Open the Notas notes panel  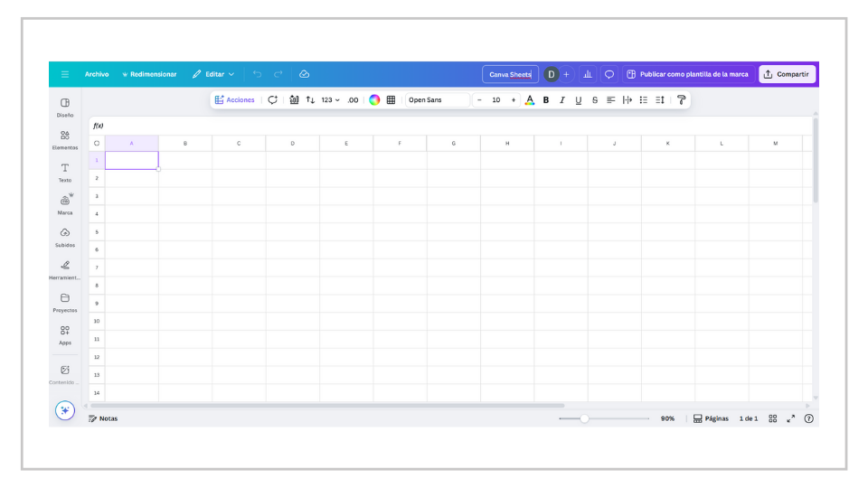[103, 418]
